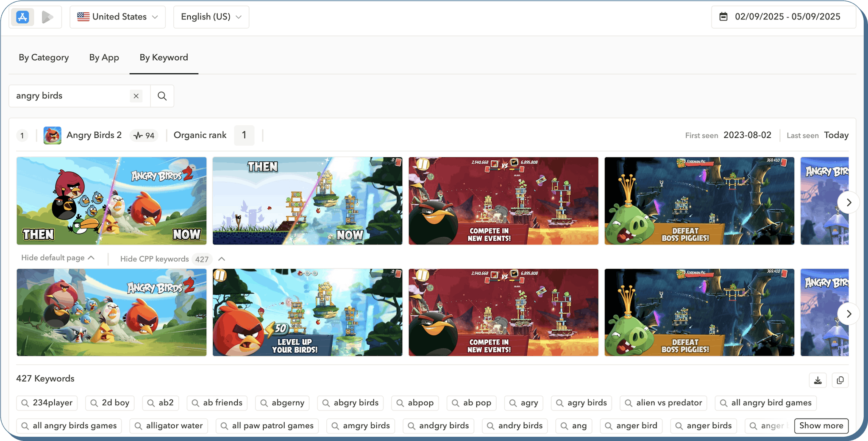
Task: Open the United States country dropdown
Action: click(117, 17)
